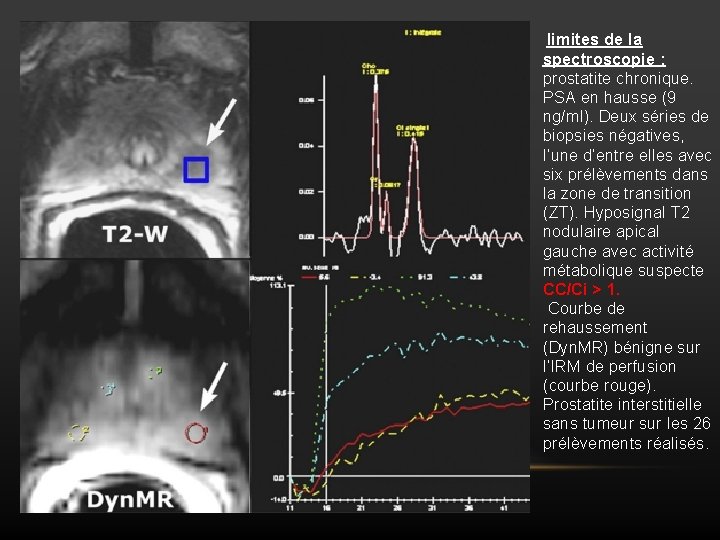
Task: Click the red solid line legend entry
Action: point(316,277)
